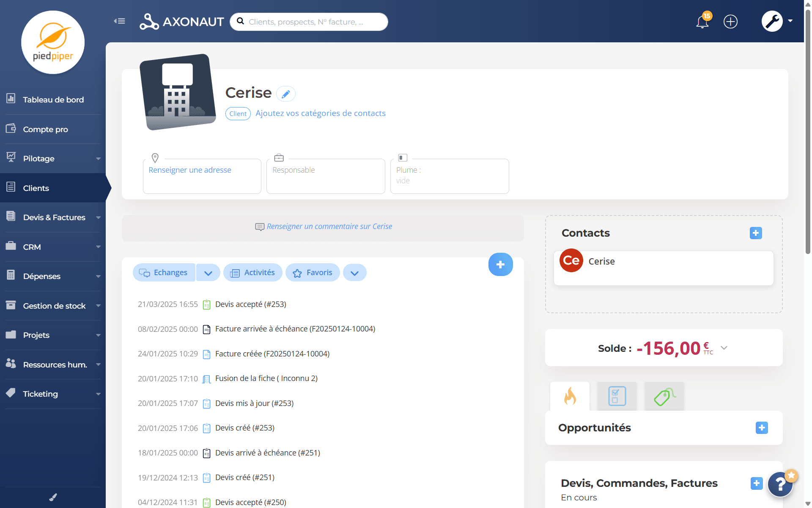
Task: Open the dropdown next to Echanges
Action: 208,273
